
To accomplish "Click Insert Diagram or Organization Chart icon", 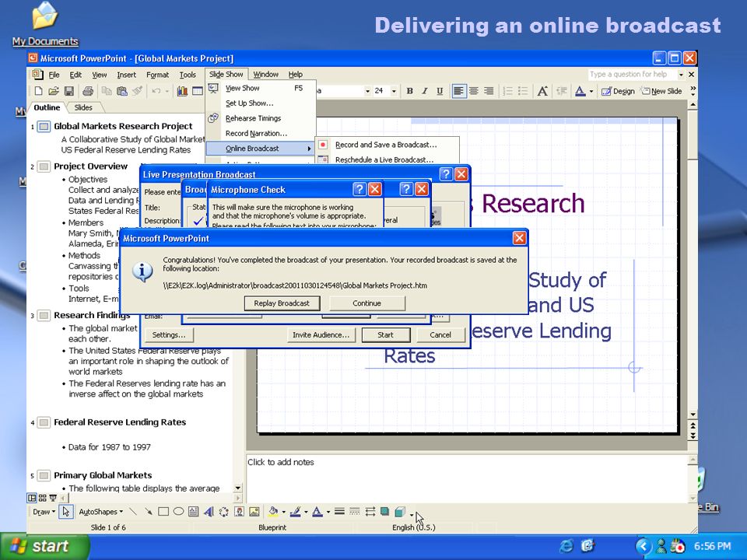I will [x=223, y=512].
